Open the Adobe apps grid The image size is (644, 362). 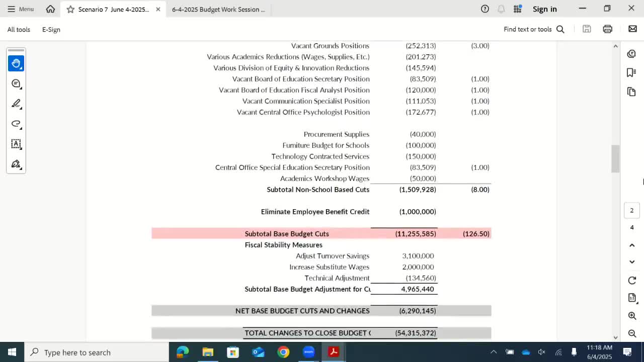517,9
